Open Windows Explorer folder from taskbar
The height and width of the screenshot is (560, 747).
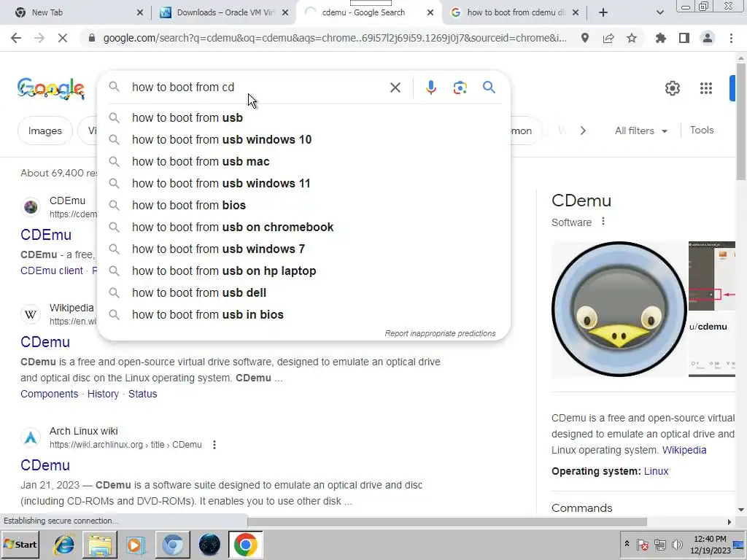coord(100,544)
